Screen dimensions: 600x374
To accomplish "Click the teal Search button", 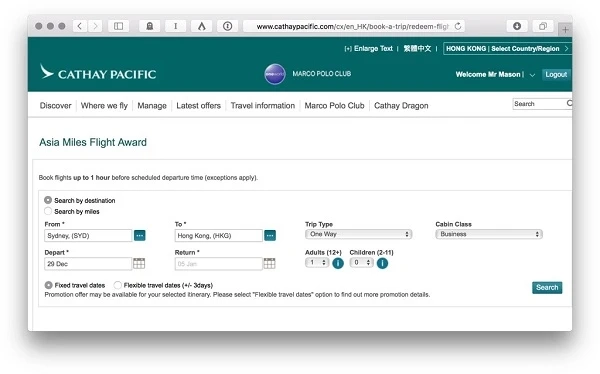I will point(547,287).
